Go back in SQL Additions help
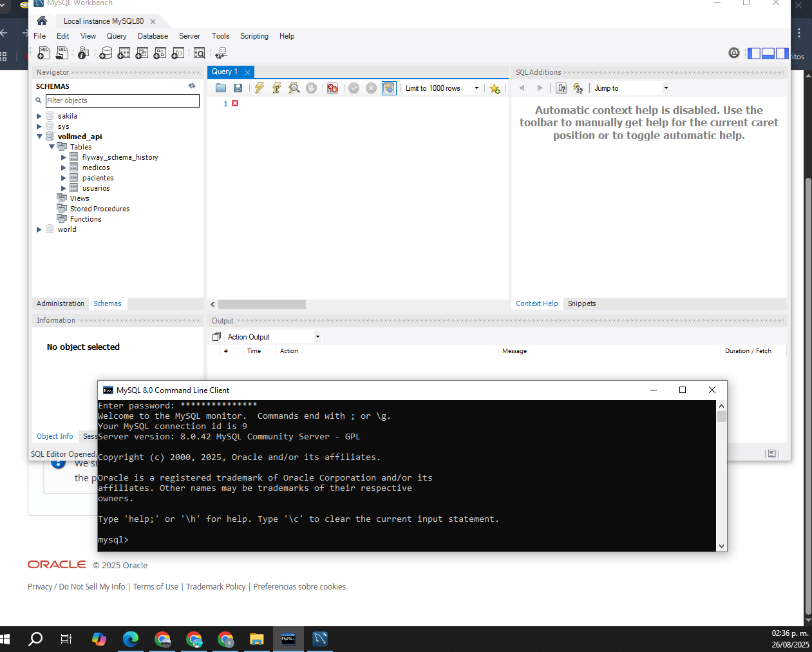Screen dimensions: 812x652 click(x=522, y=88)
